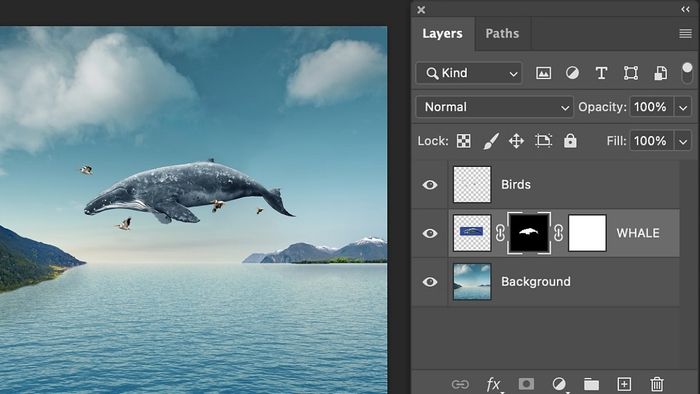Screen dimensions: 700x394
Task: Unlink the WHALE layer from its mask
Action: click(500, 233)
